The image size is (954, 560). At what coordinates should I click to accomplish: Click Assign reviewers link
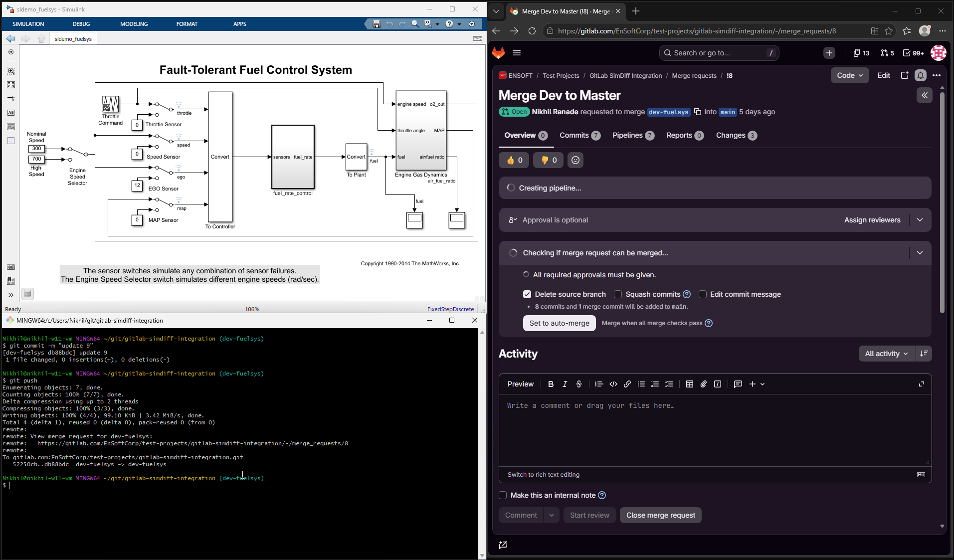pyautogui.click(x=872, y=220)
